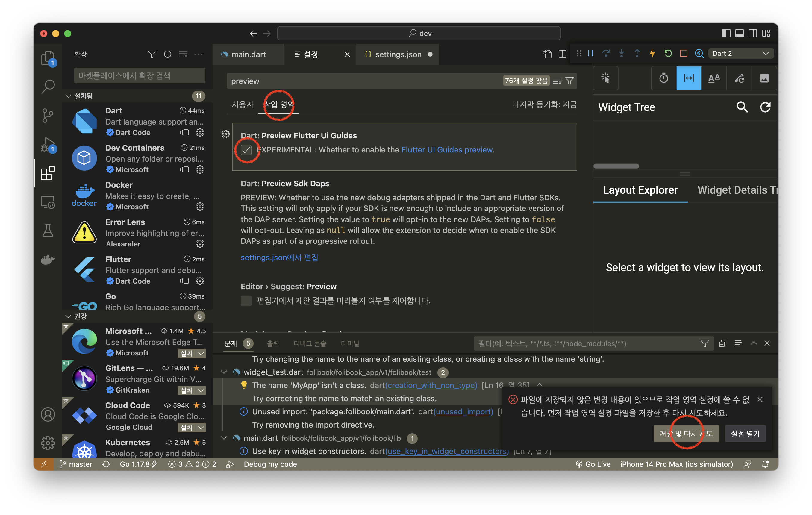Screen dimensions: 812x515
Task: Filter extensions with funnel icon
Action: tap(152, 54)
